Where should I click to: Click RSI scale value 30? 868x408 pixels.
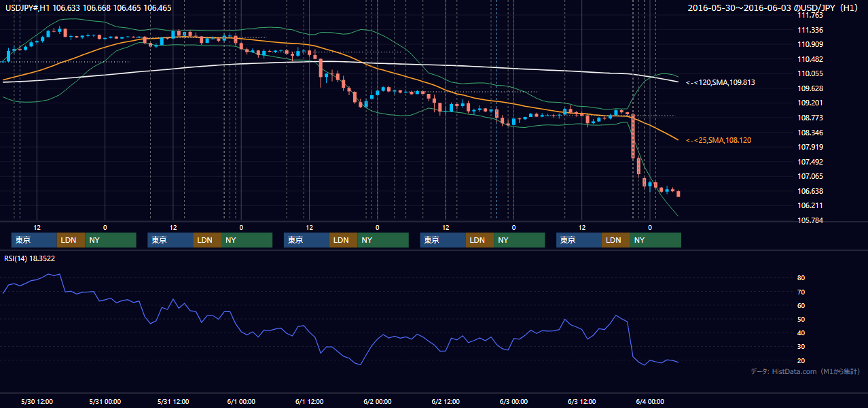[801, 346]
